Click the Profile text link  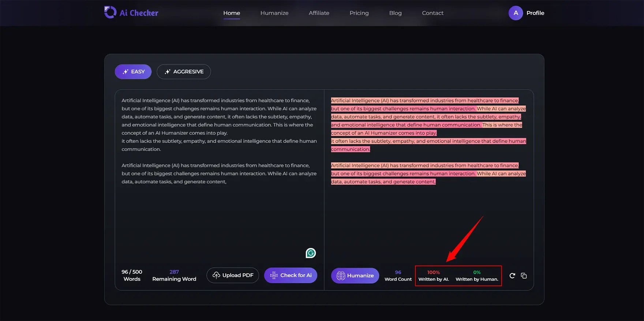tap(535, 13)
